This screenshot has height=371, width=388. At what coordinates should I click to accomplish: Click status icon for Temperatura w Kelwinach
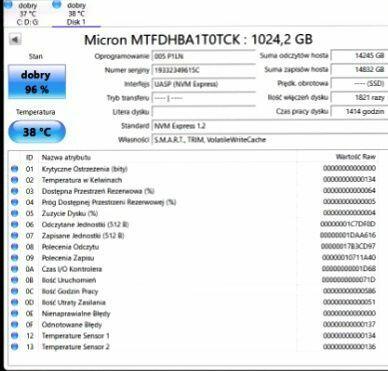pos(14,180)
